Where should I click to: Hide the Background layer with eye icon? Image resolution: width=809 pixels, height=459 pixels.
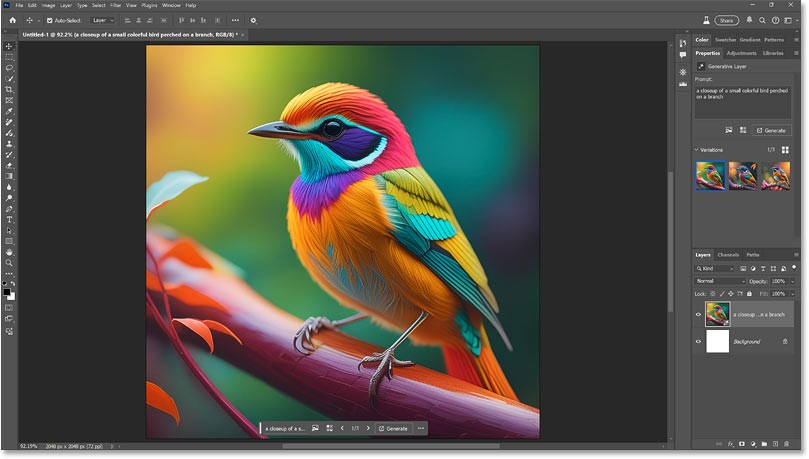699,342
